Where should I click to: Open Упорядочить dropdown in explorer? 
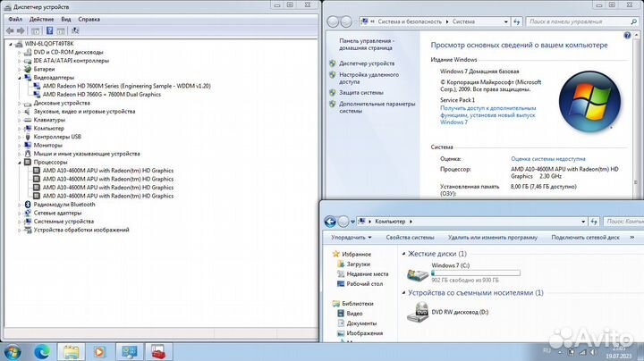click(x=352, y=237)
